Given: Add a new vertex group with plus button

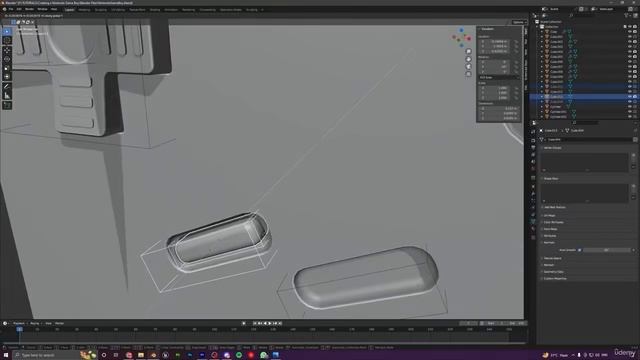Looking at the screenshot, I should [633, 155].
